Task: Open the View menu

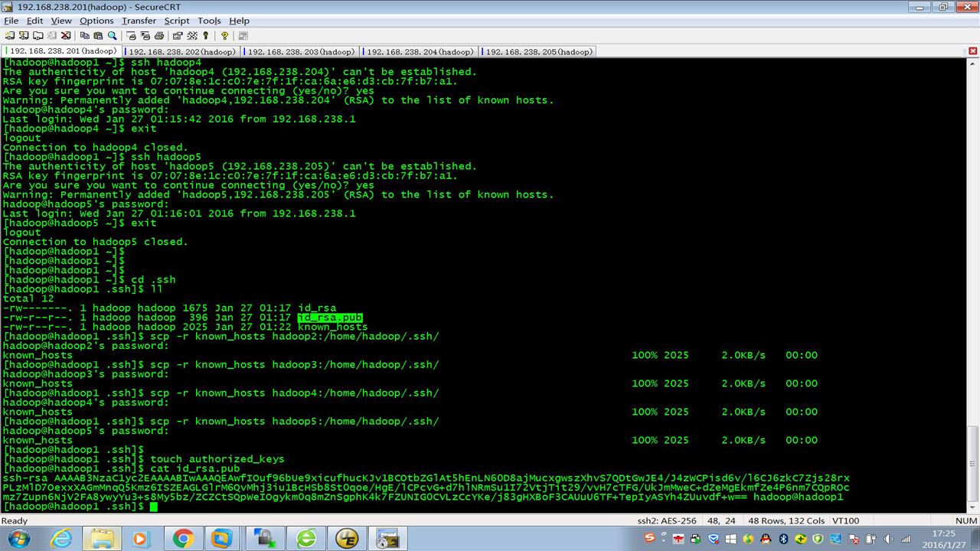Action: (x=61, y=21)
